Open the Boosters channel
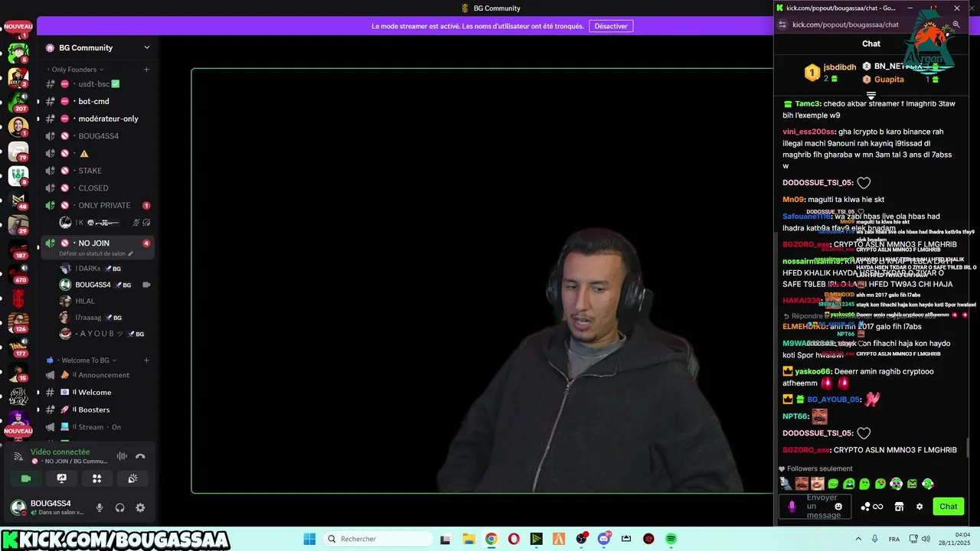 97,409
